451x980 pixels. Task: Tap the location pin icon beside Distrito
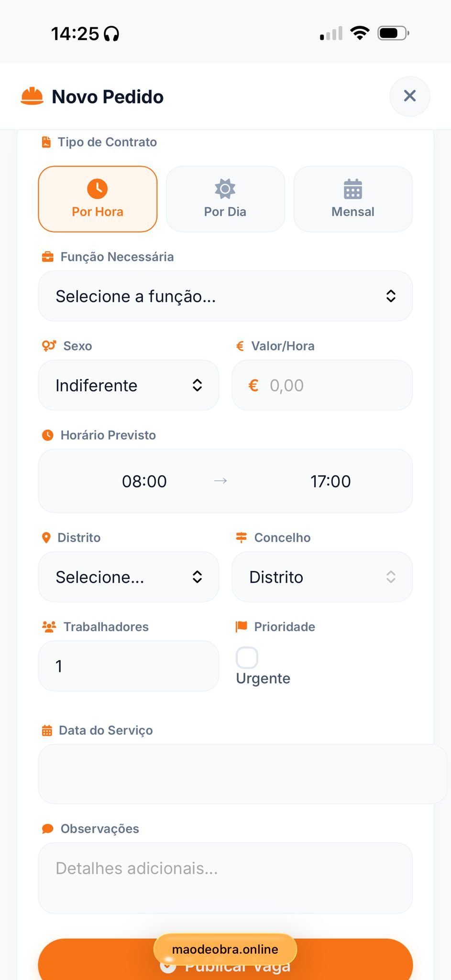[46, 538]
